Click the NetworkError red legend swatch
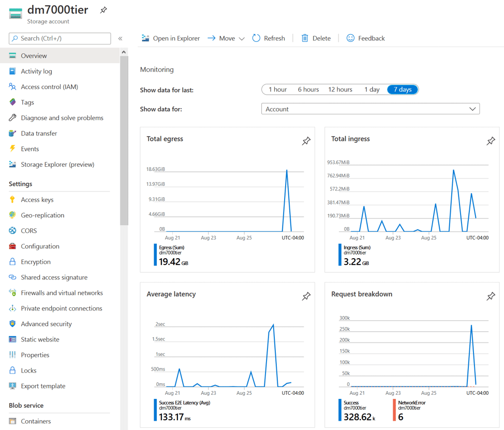This screenshot has width=504, height=430. click(394, 410)
